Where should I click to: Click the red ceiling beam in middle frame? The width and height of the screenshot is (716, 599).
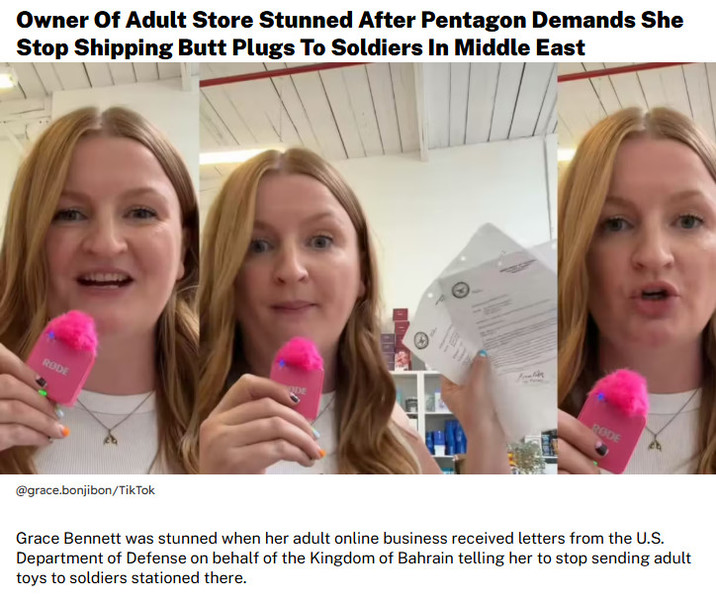(x=283, y=75)
